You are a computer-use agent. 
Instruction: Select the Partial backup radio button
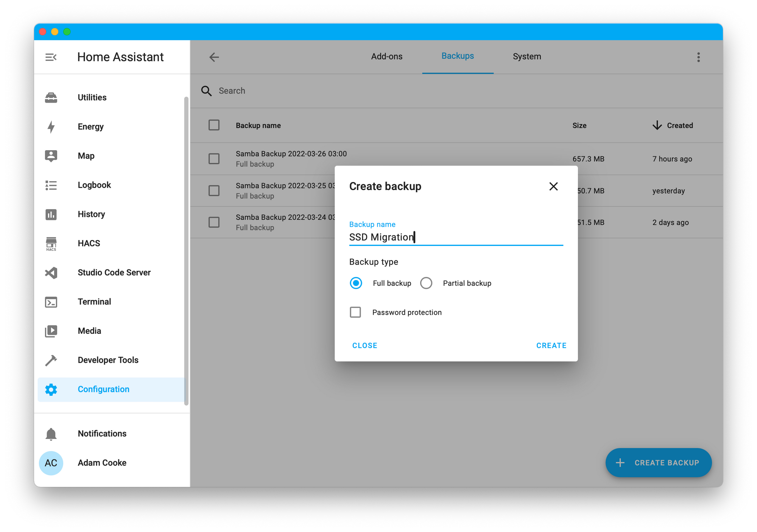pyautogui.click(x=426, y=283)
